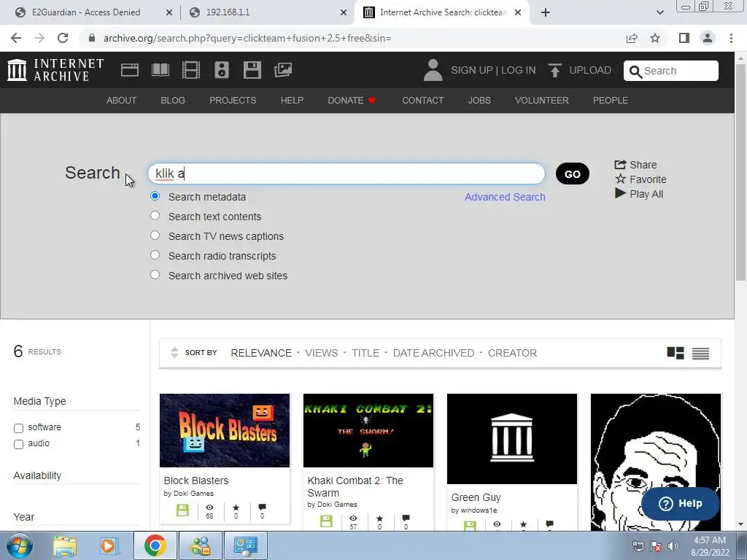Click the Share icon link
The image size is (747, 560).
pyautogui.click(x=635, y=165)
